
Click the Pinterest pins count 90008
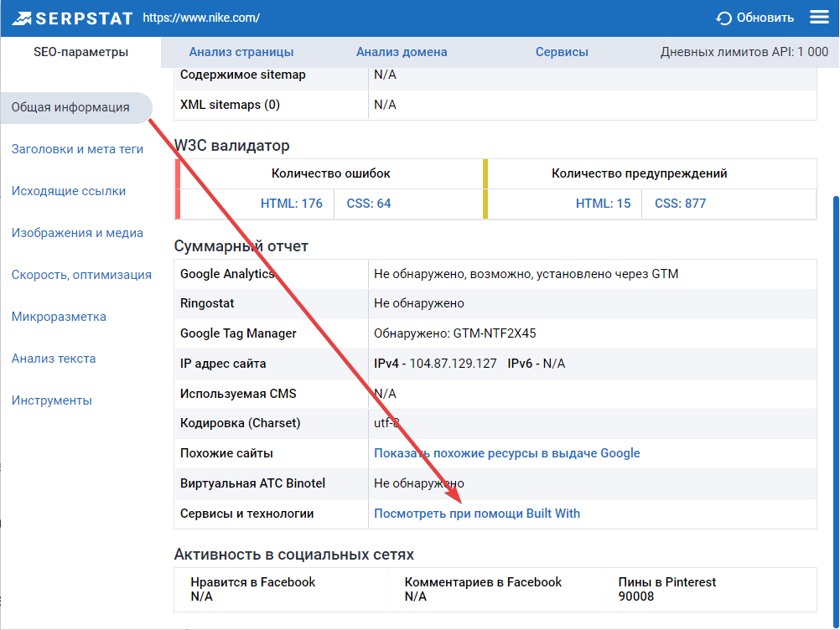point(636,596)
